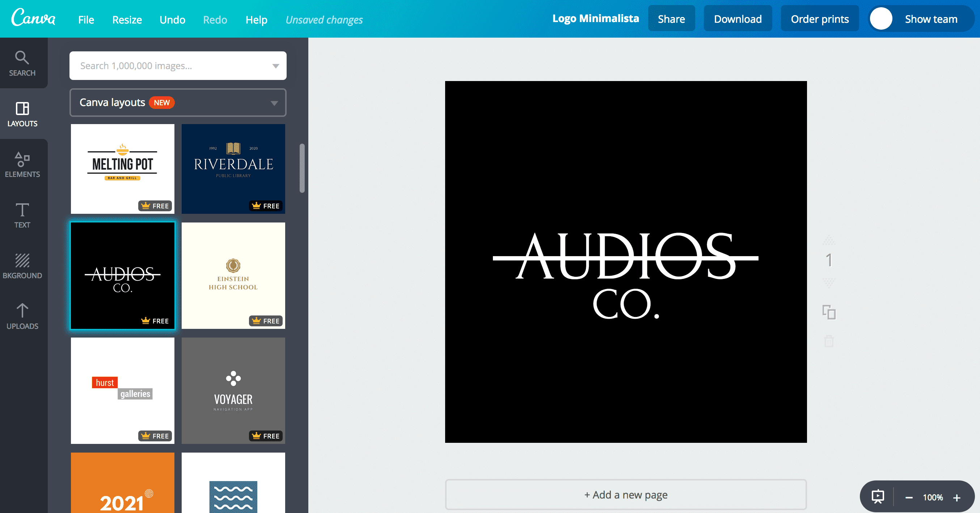Expand the search images dropdown arrow
This screenshot has height=513, width=980.
pyautogui.click(x=275, y=66)
